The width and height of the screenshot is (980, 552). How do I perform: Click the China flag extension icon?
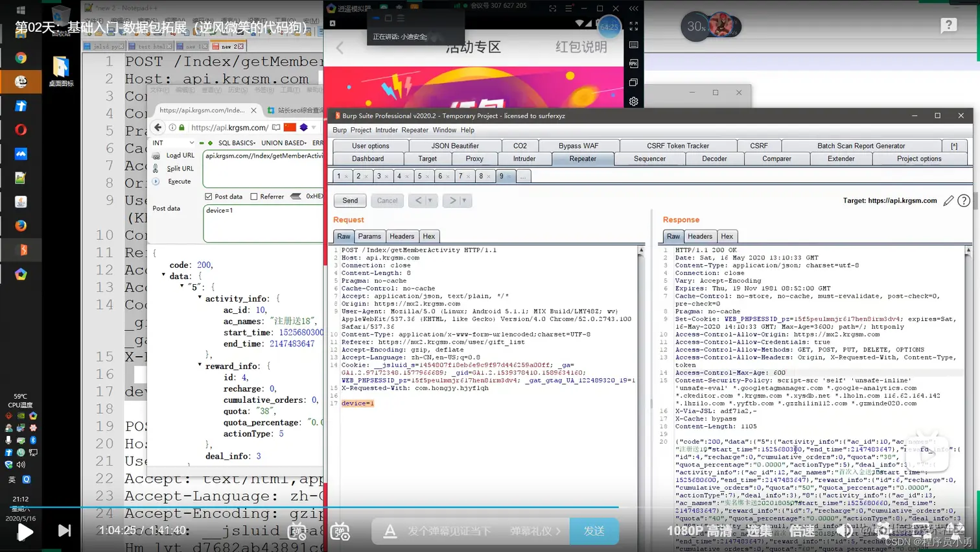pyautogui.click(x=290, y=127)
